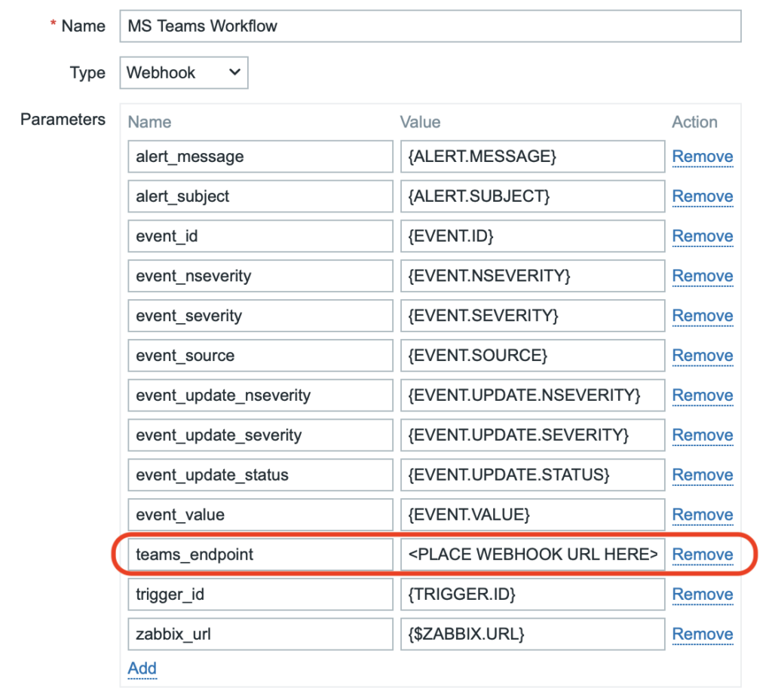
Task: Select the {ALERT.MESSAGE} value field
Action: [x=532, y=156]
